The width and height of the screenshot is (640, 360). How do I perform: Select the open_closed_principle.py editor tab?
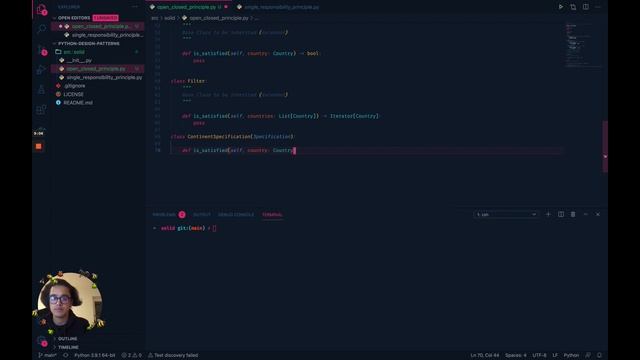tap(189, 7)
